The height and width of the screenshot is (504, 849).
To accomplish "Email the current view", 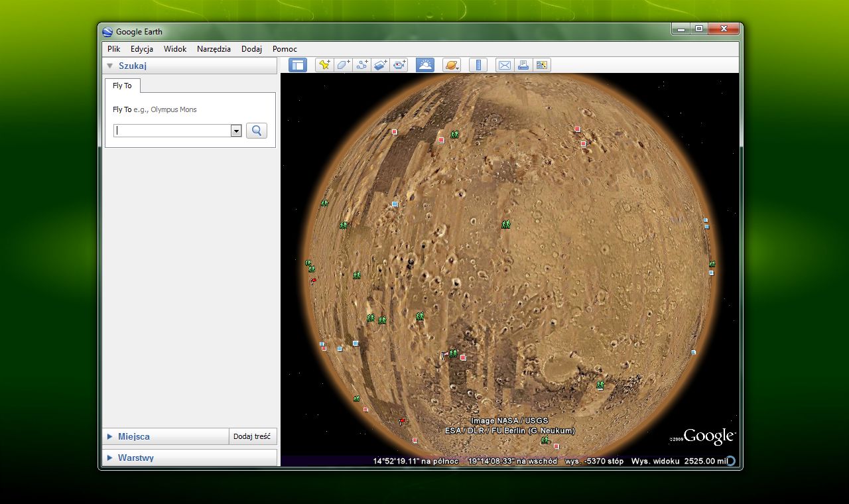I will pyautogui.click(x=505, y=65).
